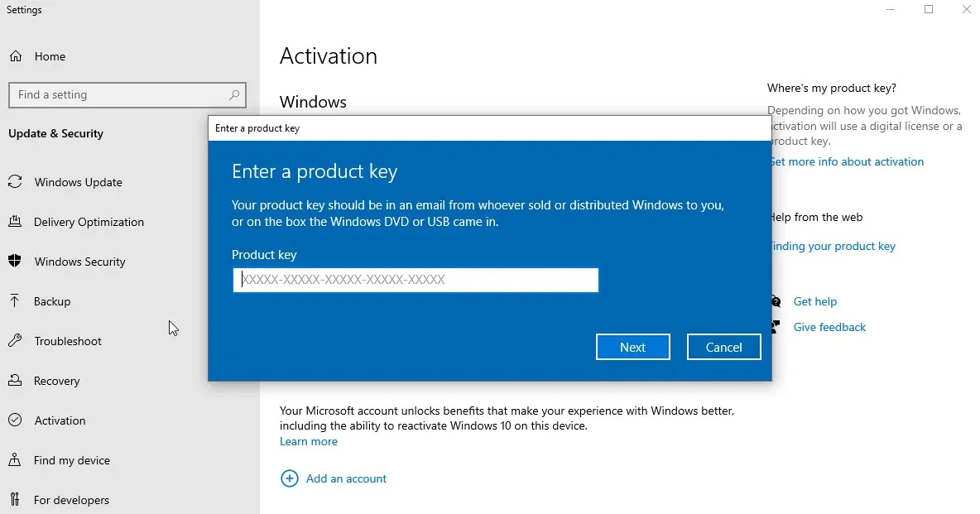Screen dimensions: 980x514
Task: Click the Find a setting search box
Action: click(127, 95)
